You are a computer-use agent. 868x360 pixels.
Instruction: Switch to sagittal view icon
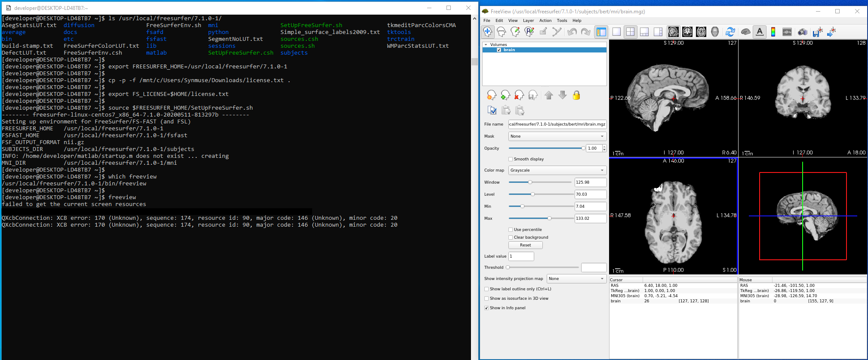click(674, 32)
